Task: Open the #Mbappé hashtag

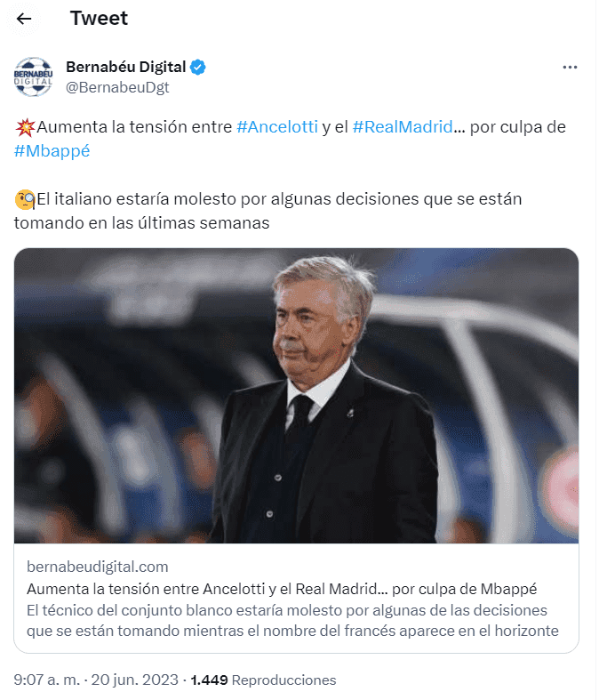Action: pos(52,151)
